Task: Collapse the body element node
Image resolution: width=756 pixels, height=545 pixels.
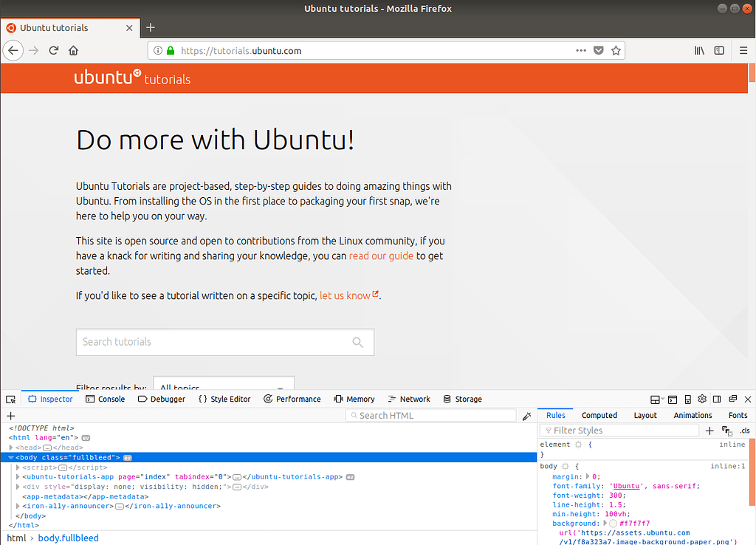Action: (11, 458)
